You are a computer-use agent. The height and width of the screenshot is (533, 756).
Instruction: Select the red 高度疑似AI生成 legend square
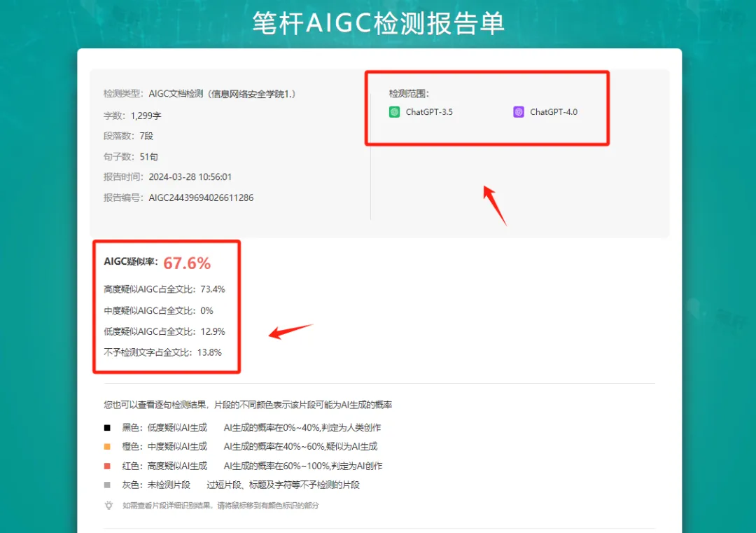(x=107, y=466)
